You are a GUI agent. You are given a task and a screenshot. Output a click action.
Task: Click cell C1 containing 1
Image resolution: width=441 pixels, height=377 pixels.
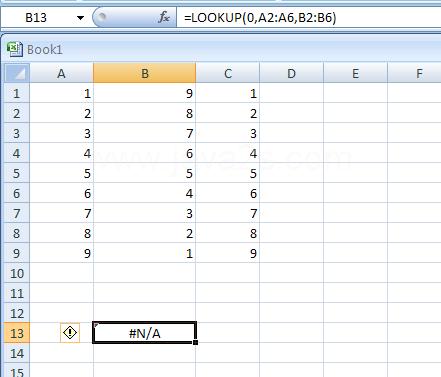[228, 93]
